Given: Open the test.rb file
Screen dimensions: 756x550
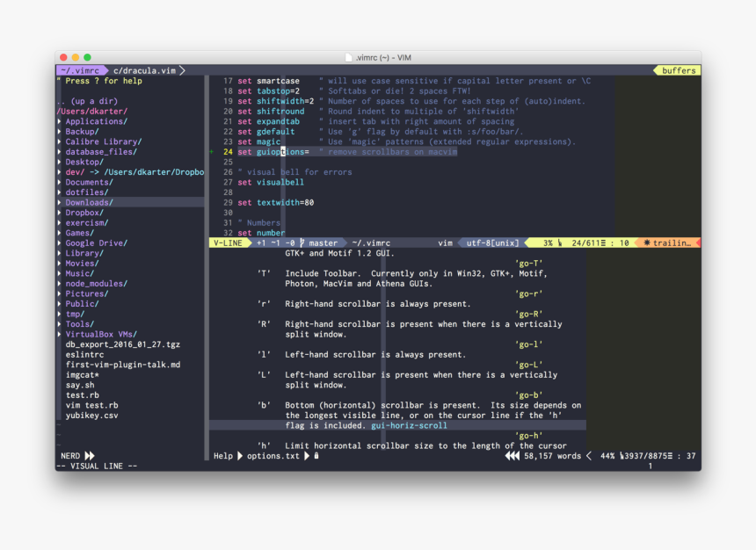Looking at the screenshot, I should point(82,394).
